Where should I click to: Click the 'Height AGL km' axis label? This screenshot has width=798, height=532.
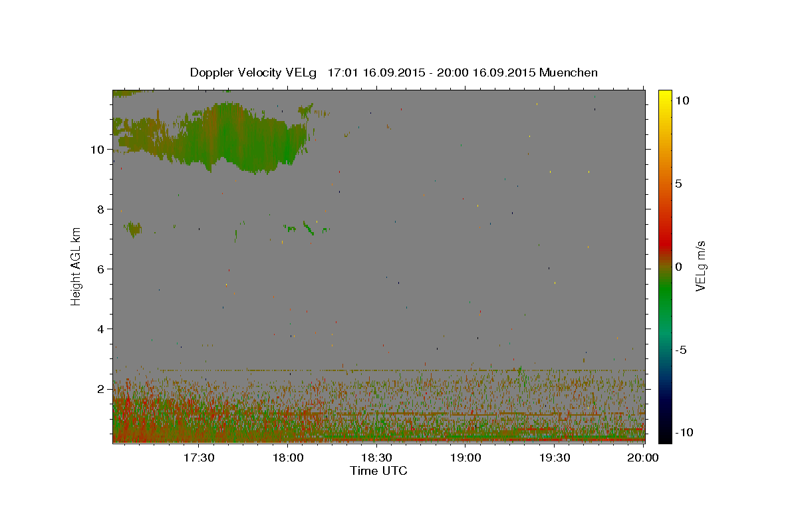point(76,265)
